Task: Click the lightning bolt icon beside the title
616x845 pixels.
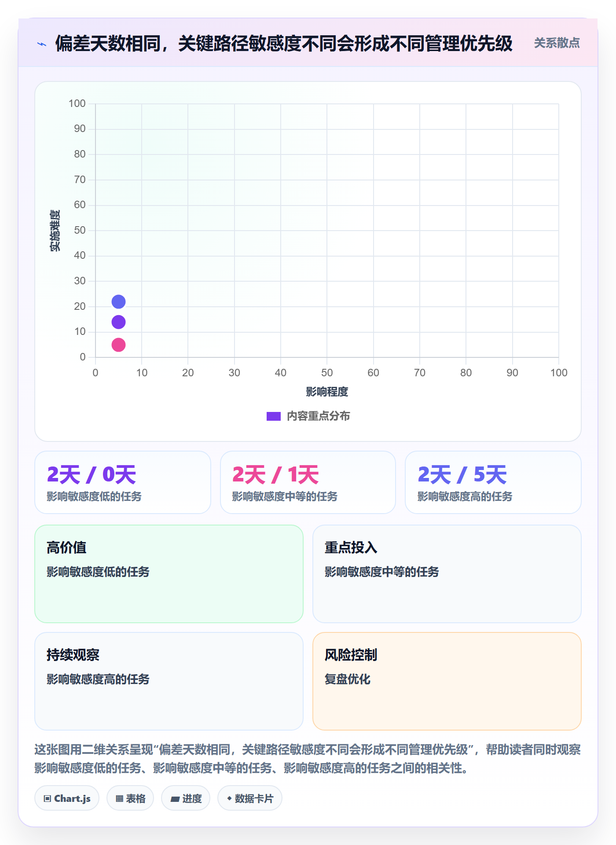Action: 42,44
